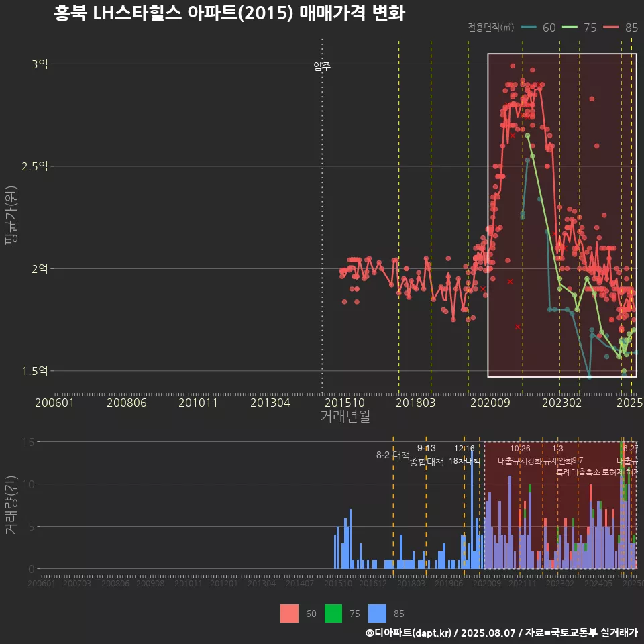Click 202405 on the volume chart x-axis
Screen dimensions: 644x644
point(598,583)
